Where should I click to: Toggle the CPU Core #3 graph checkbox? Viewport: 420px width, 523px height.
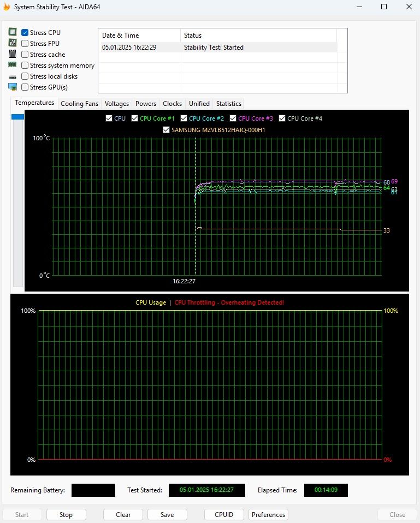pos(233,118)
